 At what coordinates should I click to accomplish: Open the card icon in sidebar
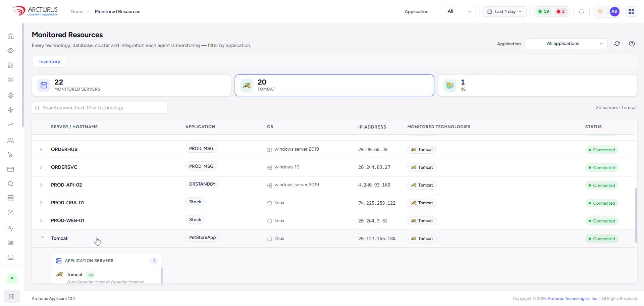(11, 169)
